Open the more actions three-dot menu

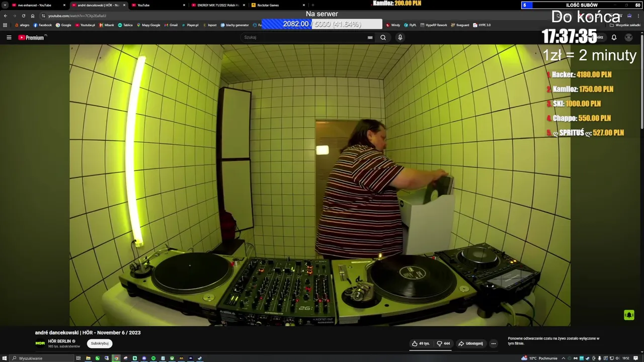click(493, 343)
